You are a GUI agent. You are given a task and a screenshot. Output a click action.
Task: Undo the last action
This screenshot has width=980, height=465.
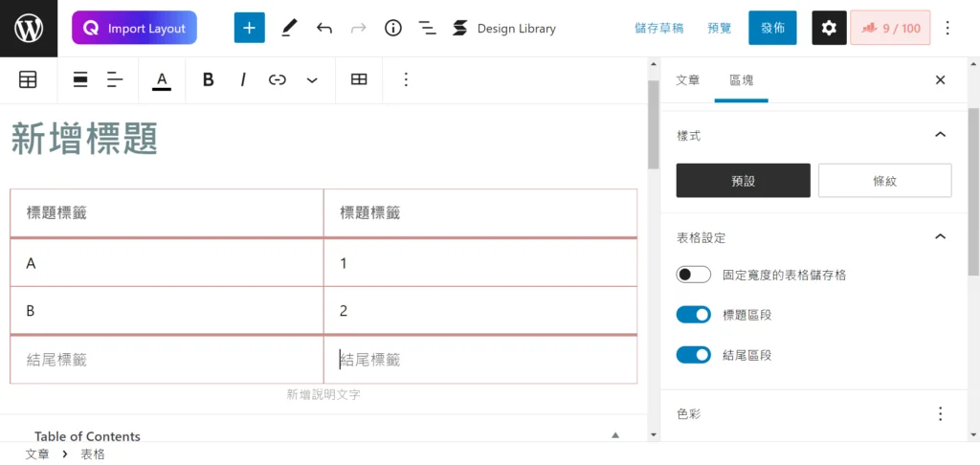click(x=323, y=28)
